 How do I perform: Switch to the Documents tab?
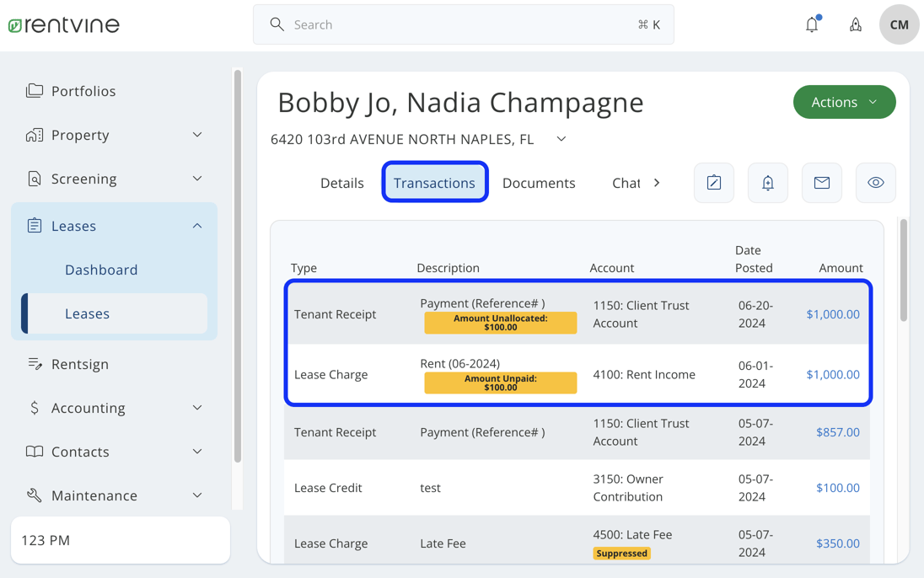(539, 183)
